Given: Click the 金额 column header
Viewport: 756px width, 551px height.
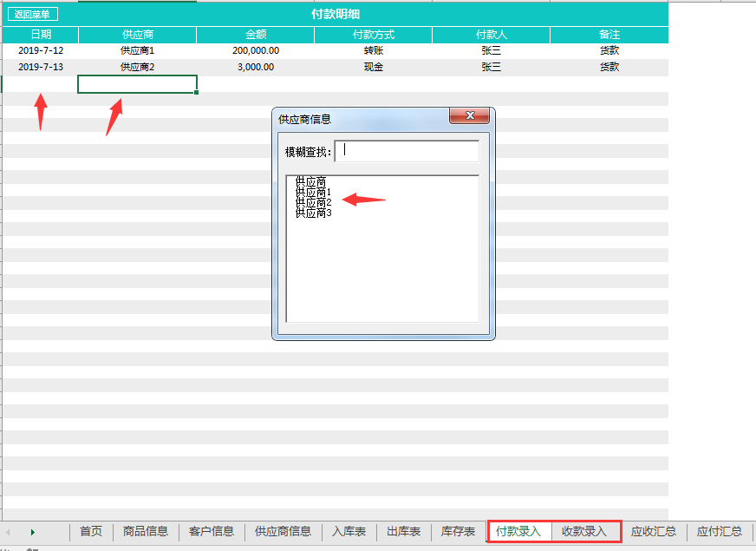Looking at the screenshot, I should coord(256,34).
